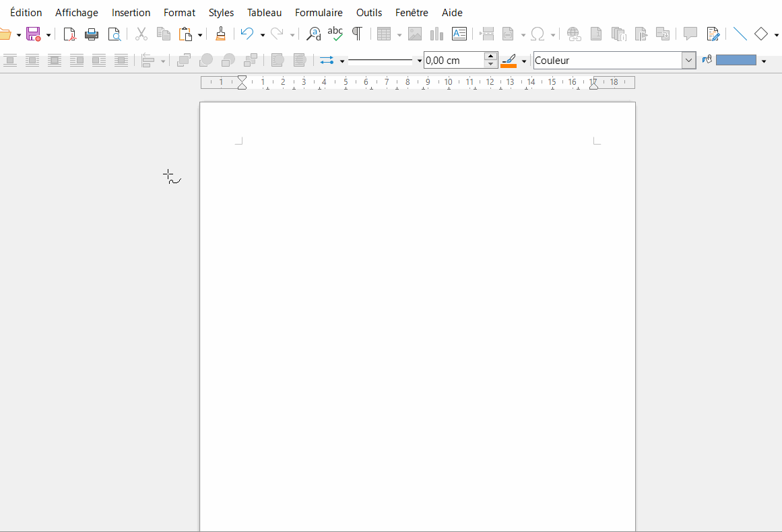Screen dimensions: 782x532
Task: Open the Styles menu
Action: (x=221, y=13)
